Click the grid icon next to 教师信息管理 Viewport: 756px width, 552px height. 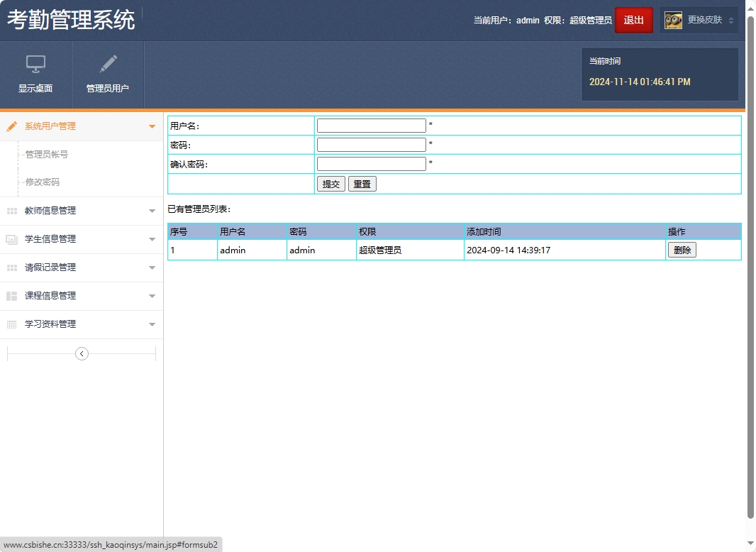(x=11, y=211)
